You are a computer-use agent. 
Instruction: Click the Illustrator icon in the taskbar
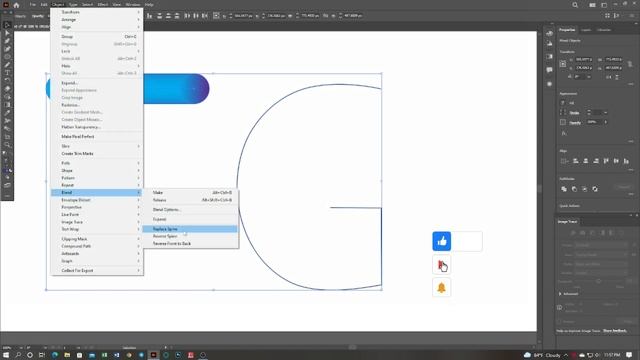[x=153, y=355]
